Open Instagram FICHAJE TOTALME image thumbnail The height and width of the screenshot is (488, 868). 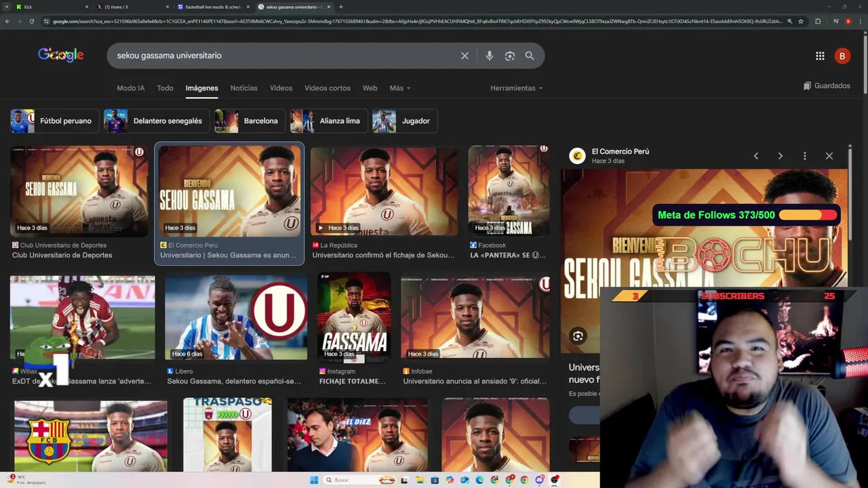pos(354,317)
